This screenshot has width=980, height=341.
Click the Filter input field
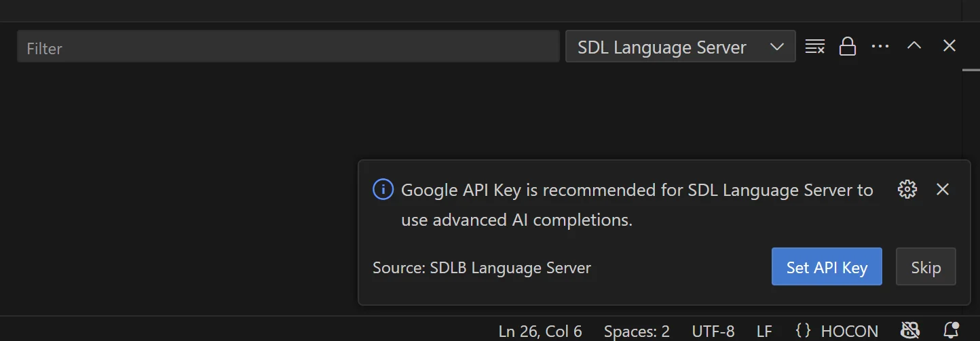pos(288,47)
